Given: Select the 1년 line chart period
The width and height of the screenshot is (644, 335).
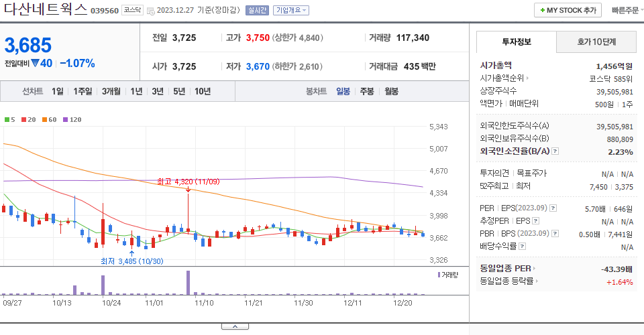Looking at the screenshot, I should click(136, 91).
